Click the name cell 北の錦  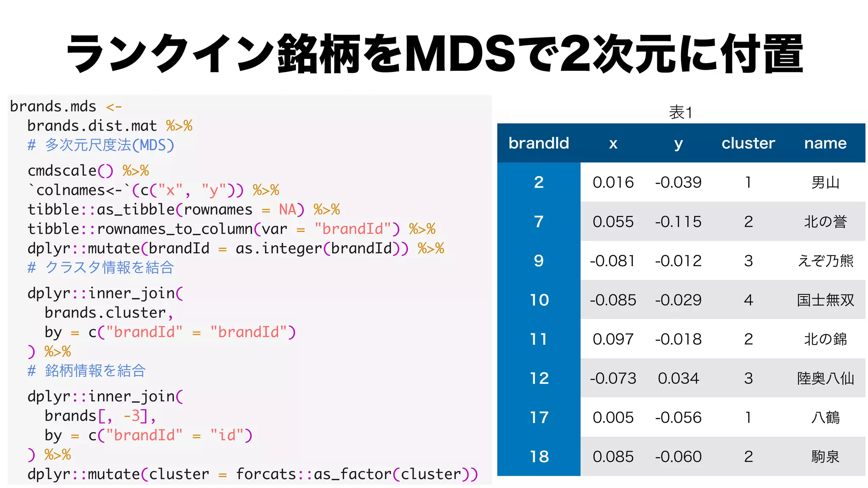click(x=825, y=339)
